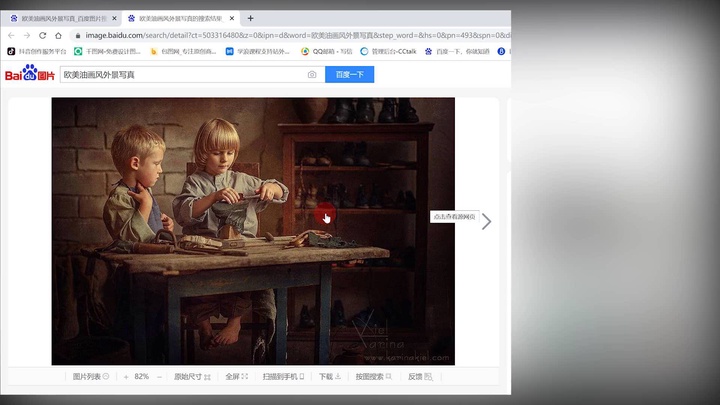The width and height of the screenshot is (720, 405).
Task: Click 下载 to download the image
Action: click(329, 377)
